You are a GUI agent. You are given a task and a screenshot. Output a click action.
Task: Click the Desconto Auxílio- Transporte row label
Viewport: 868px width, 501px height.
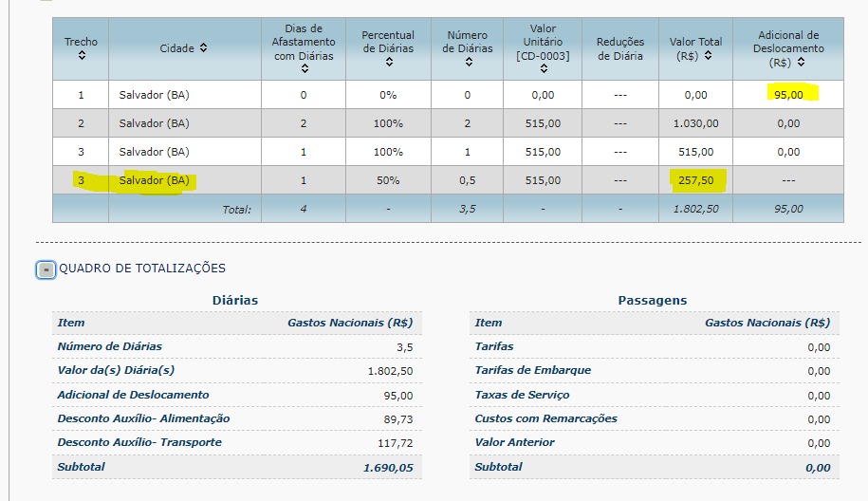coord(139,442)
